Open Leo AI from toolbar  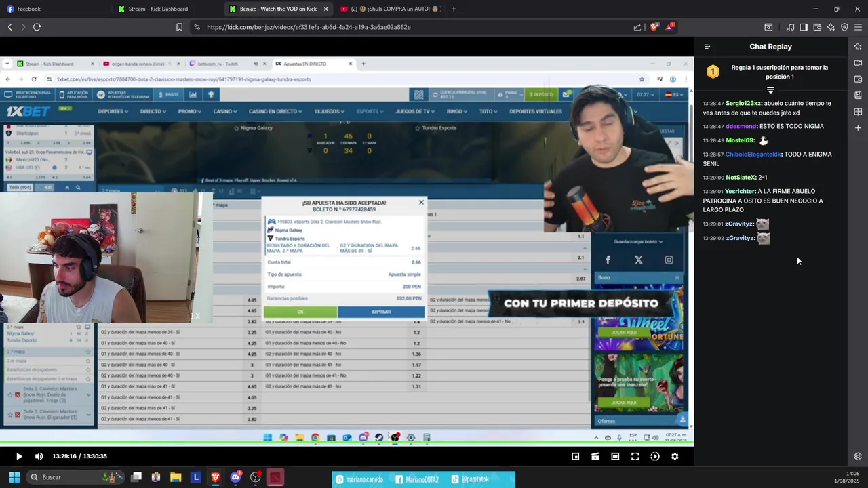click(x=831, y=27)
